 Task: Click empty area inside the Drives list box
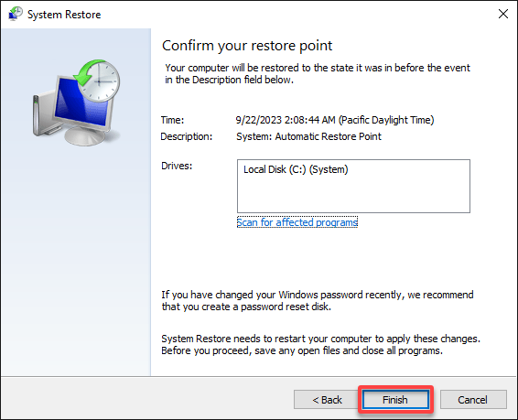point(353,197)
